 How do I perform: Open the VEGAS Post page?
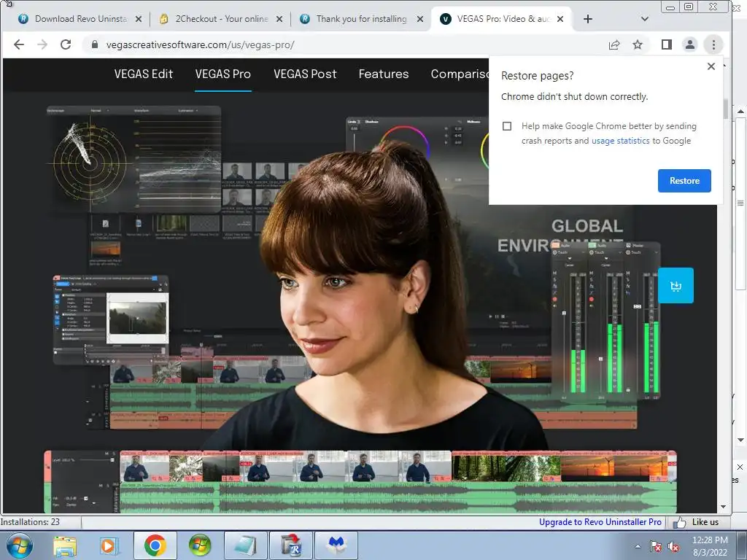tap(305, 74)
